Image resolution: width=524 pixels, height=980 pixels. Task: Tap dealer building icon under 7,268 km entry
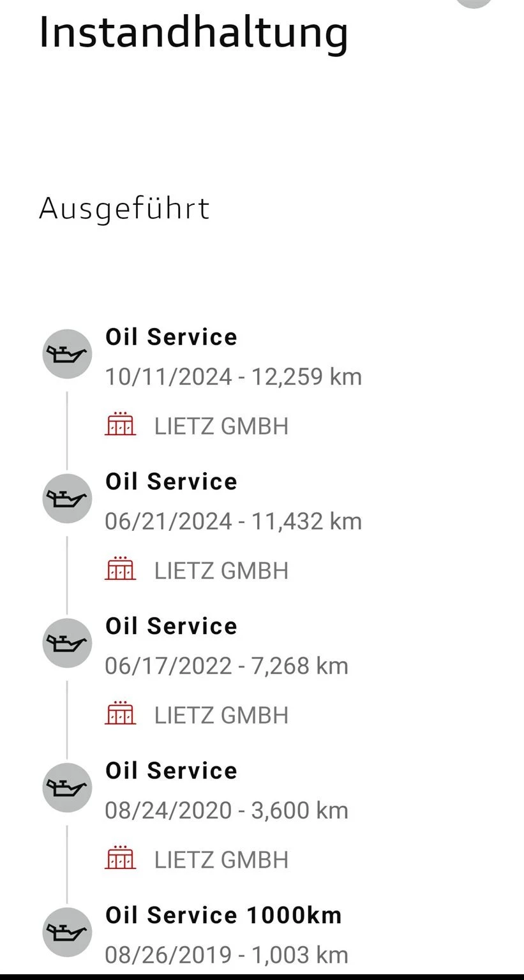pos(120,714)
